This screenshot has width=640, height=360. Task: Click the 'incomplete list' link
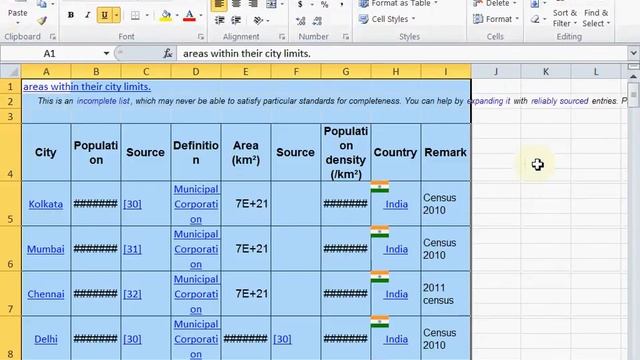click(103, 101)
